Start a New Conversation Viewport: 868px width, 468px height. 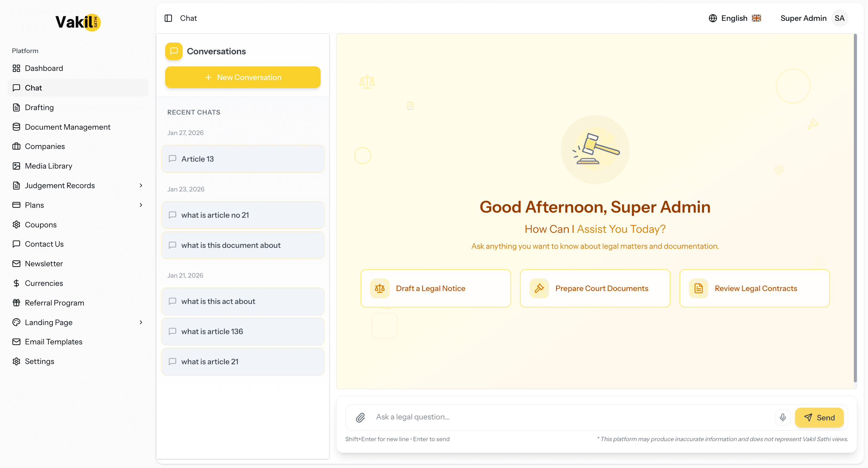[x=243, y=77]
